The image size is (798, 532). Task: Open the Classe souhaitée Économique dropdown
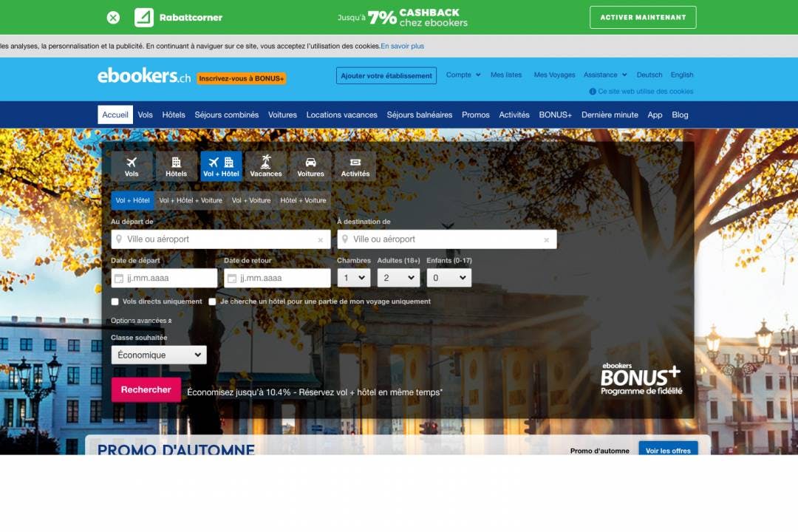click(159, 354)
